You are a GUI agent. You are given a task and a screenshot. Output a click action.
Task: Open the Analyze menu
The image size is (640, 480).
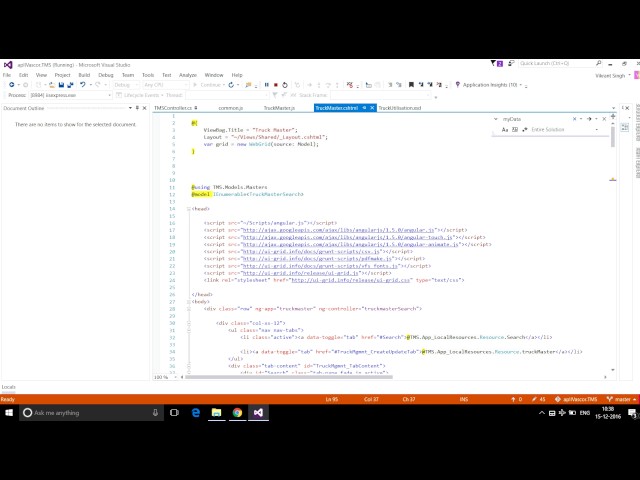(188, 75)
